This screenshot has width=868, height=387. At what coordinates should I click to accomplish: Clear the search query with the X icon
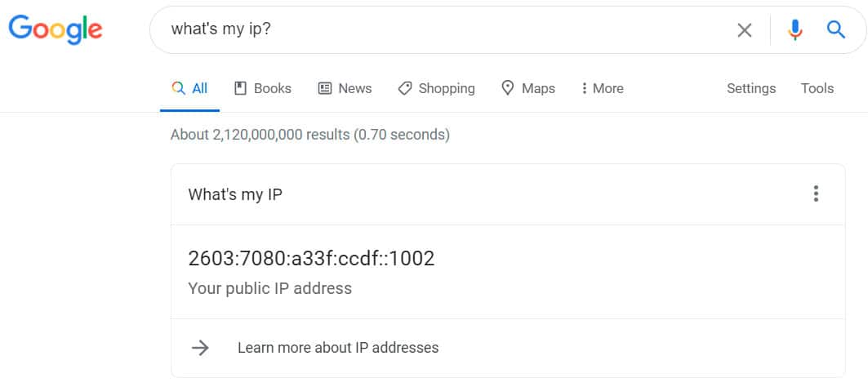click(x=745, y=30)
